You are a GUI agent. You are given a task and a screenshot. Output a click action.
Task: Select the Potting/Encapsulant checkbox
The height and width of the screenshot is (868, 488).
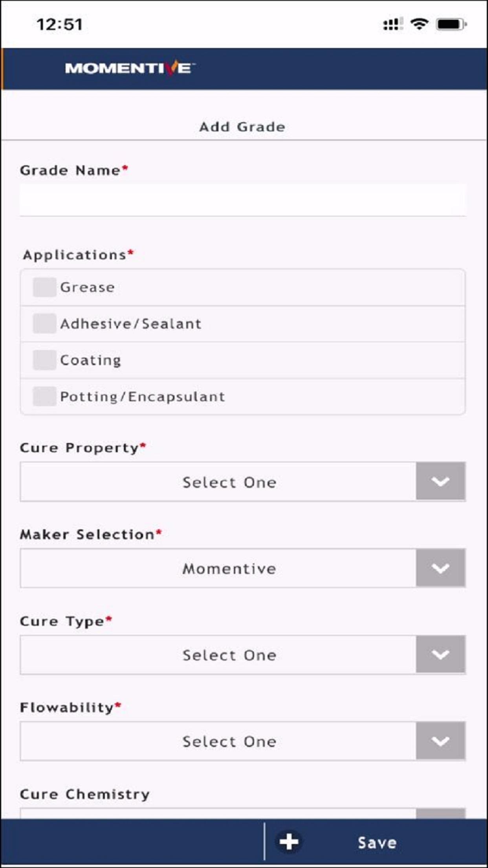[x=44, y=396]
